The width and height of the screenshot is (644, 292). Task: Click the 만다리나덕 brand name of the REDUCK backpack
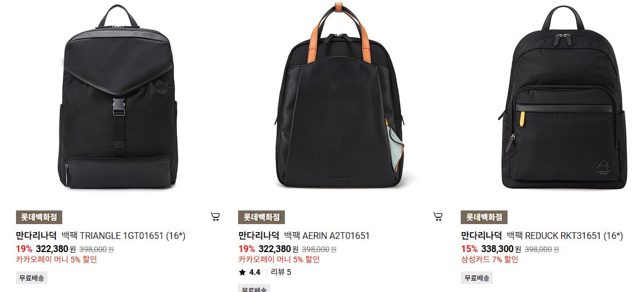[x=481, y=236]
